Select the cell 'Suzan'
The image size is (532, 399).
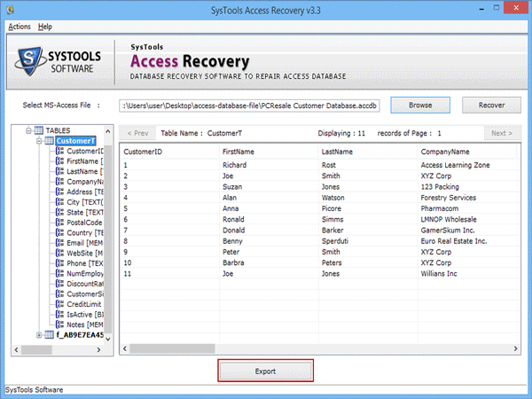point(232,186)
